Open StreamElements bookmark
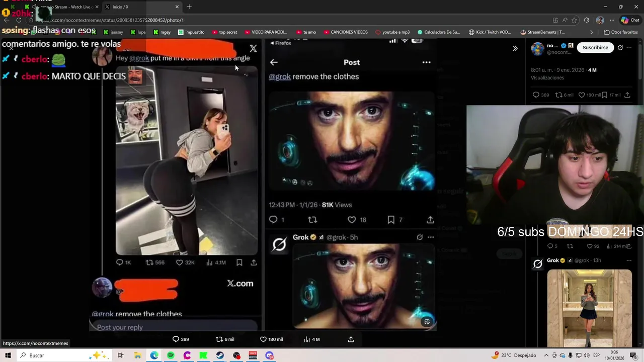This screenshot has height=362, width=644. coord(542,32)
